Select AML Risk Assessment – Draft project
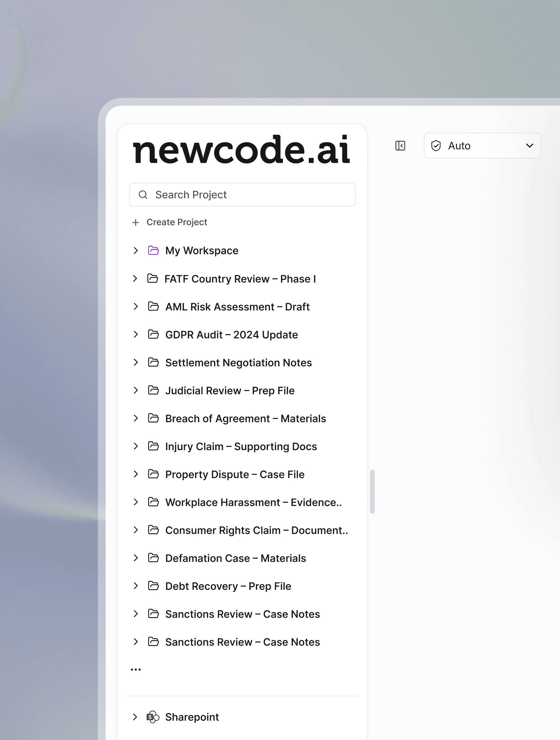560x740 pixels. click(x=237, y=307)
